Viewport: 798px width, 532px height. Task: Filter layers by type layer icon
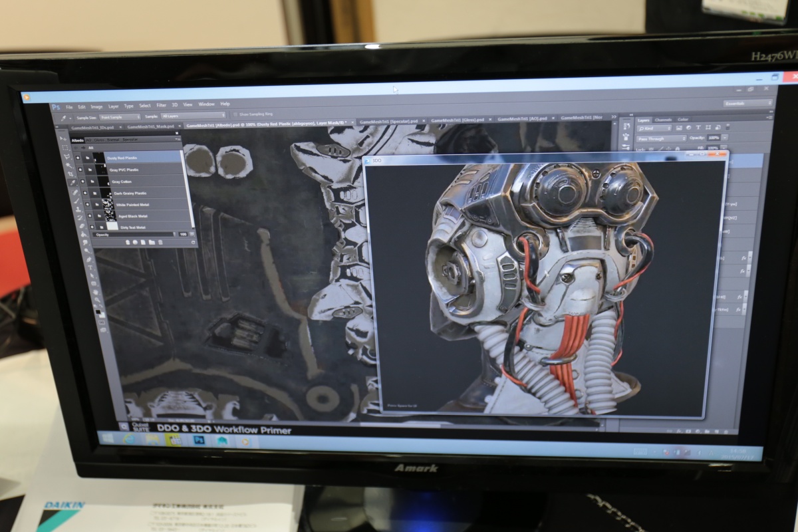pos(698,128)
